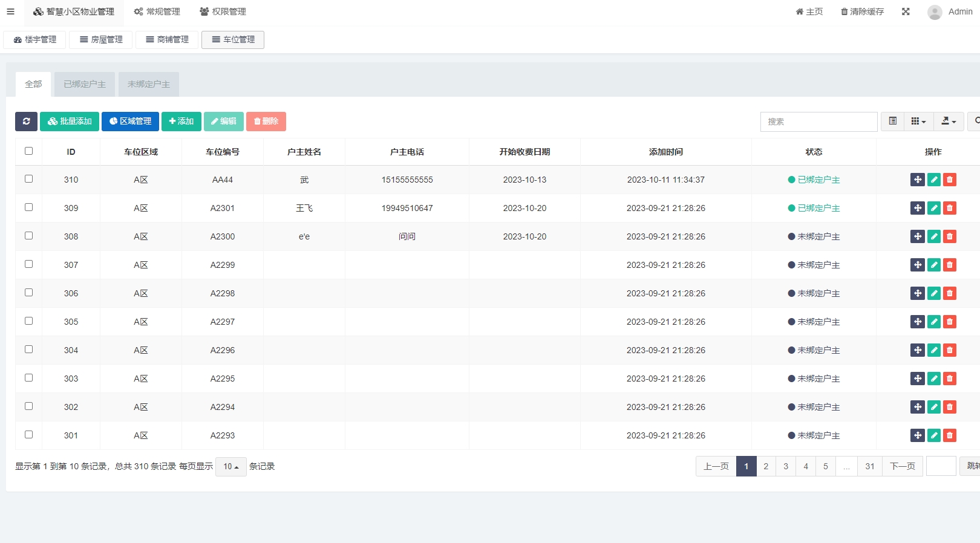Click the edit pencil icon for row 305
Image resolution: width=980 pixels, height=543 pixels.
(933, 322)
